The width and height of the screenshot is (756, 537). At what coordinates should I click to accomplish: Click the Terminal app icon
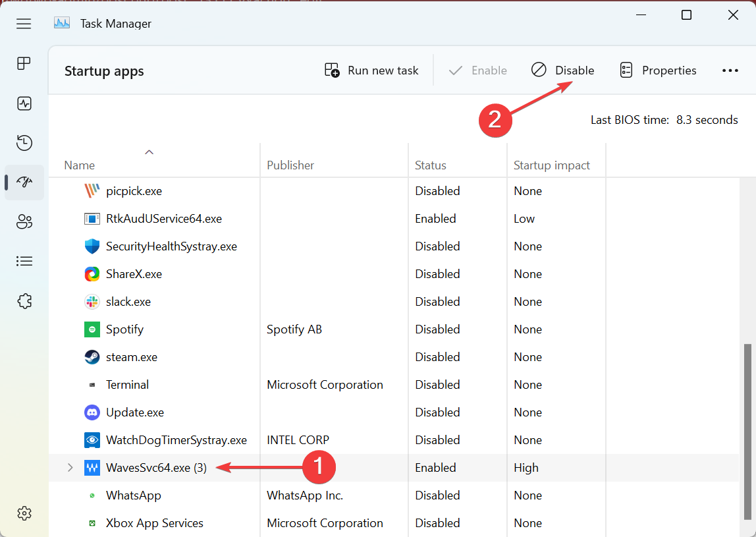[92, 385]
